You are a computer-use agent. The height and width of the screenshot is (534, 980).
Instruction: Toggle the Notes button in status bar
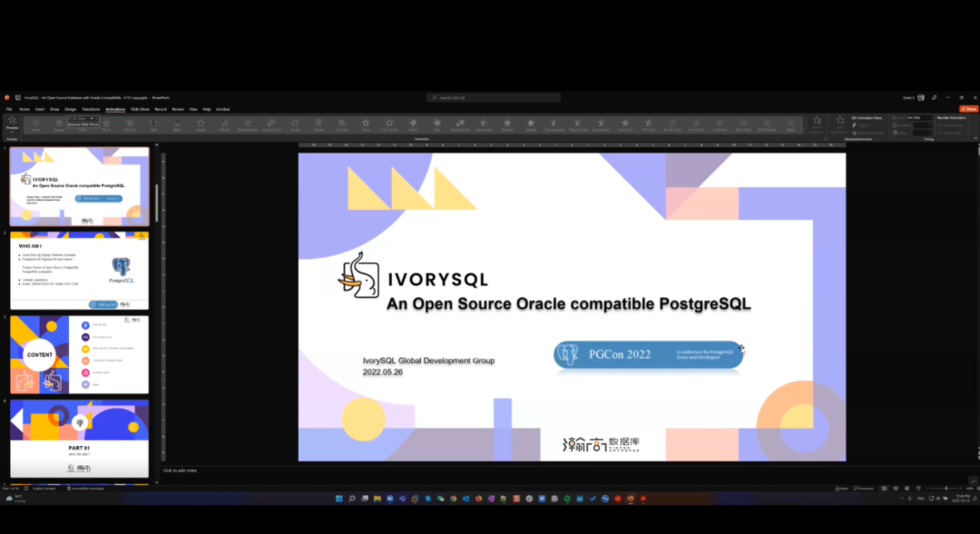(842, 489)
